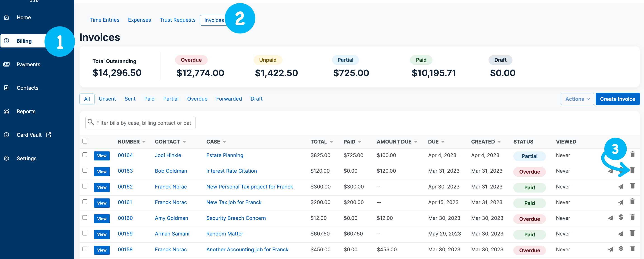The image size is (644, 259).
Task: Click the Create Invoice button
Action: (x=618, y=99)
